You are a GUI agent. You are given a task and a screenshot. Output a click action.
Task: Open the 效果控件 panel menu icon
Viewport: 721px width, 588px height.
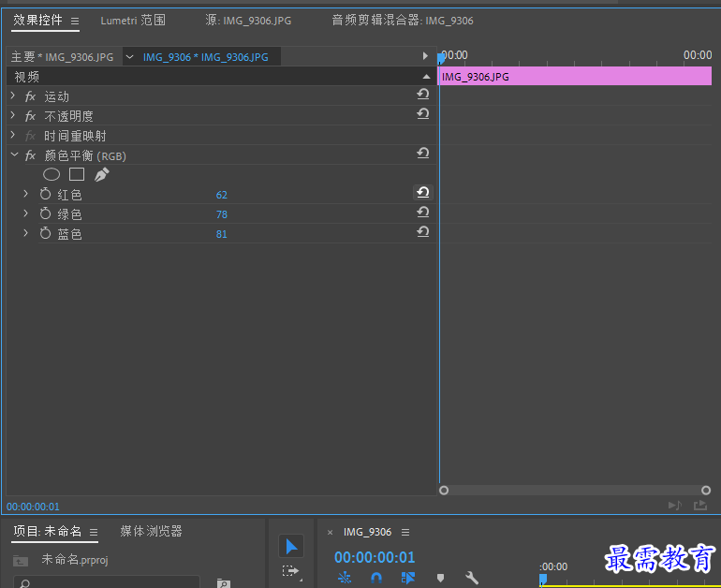coord(75,22)
